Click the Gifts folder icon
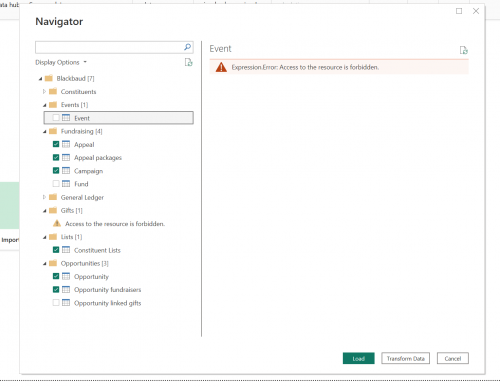Screen dimensions: 500x387 coord(53,210)
